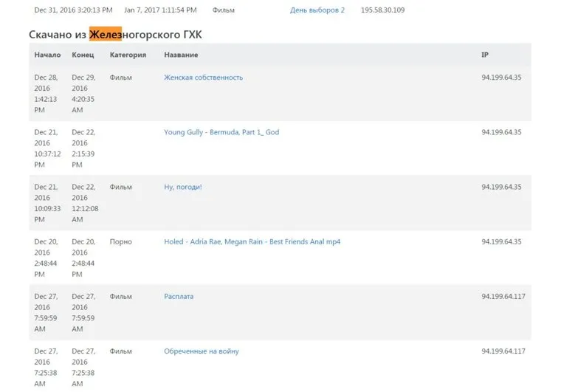Click the IP address in the "Young Gully" row
The image size is (561, 392).
pyautogui.click(x=501, y=132)
